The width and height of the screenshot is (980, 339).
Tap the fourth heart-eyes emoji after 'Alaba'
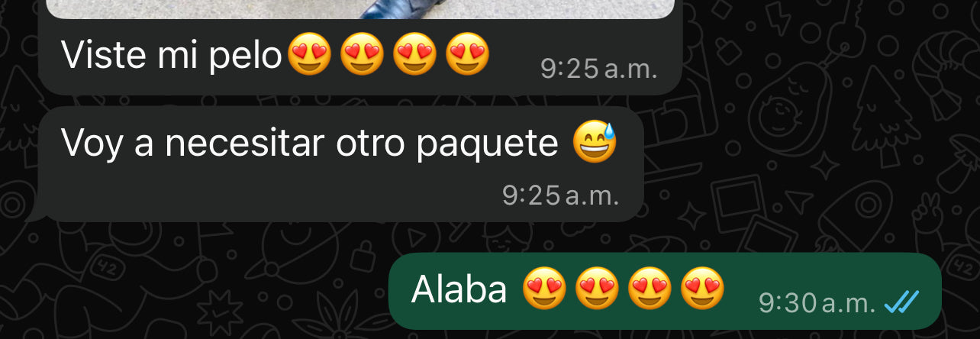click(x=703, y=290)
